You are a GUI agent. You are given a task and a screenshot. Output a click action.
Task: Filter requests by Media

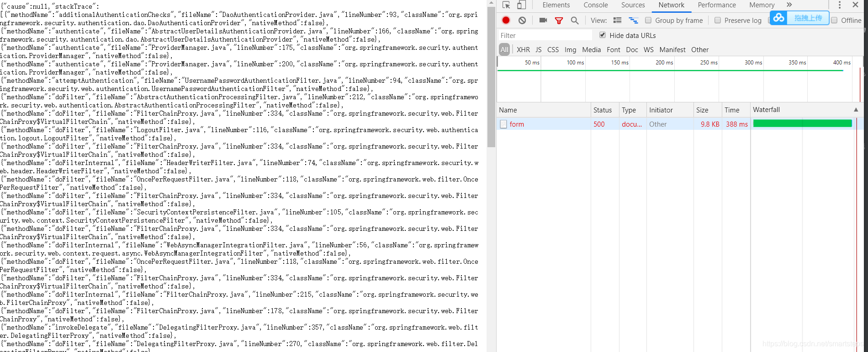click(591, 50)
